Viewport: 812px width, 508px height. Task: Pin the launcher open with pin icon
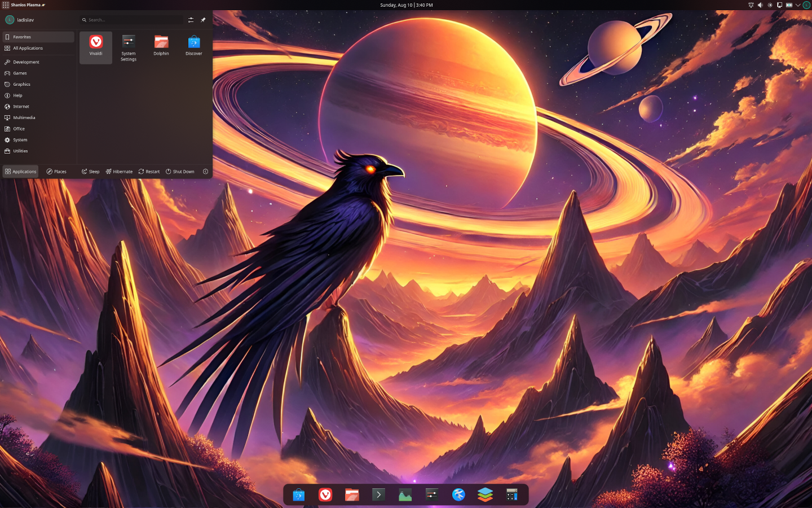[x=203, y=20]
